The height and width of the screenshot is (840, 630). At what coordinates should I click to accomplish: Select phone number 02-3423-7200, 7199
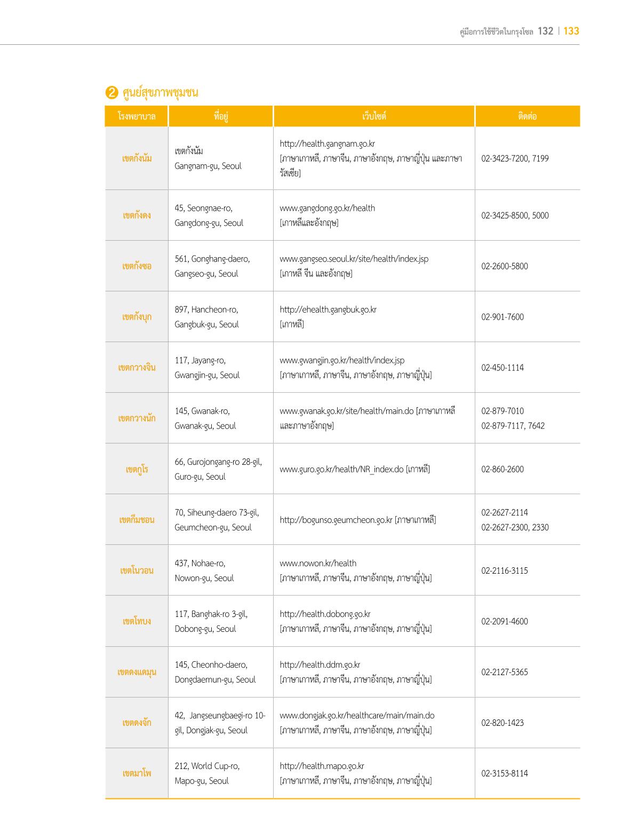515,159
